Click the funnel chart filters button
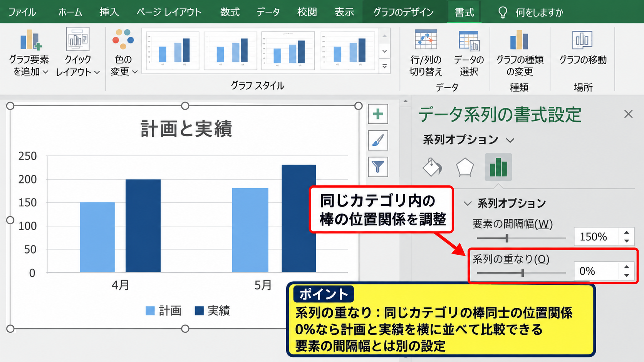644x362 pixels. pos(378,167)
